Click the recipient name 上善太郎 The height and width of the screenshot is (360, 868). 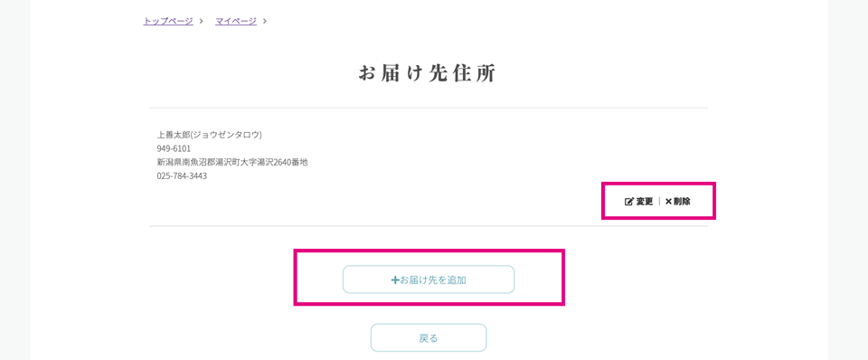coord(174,135)
